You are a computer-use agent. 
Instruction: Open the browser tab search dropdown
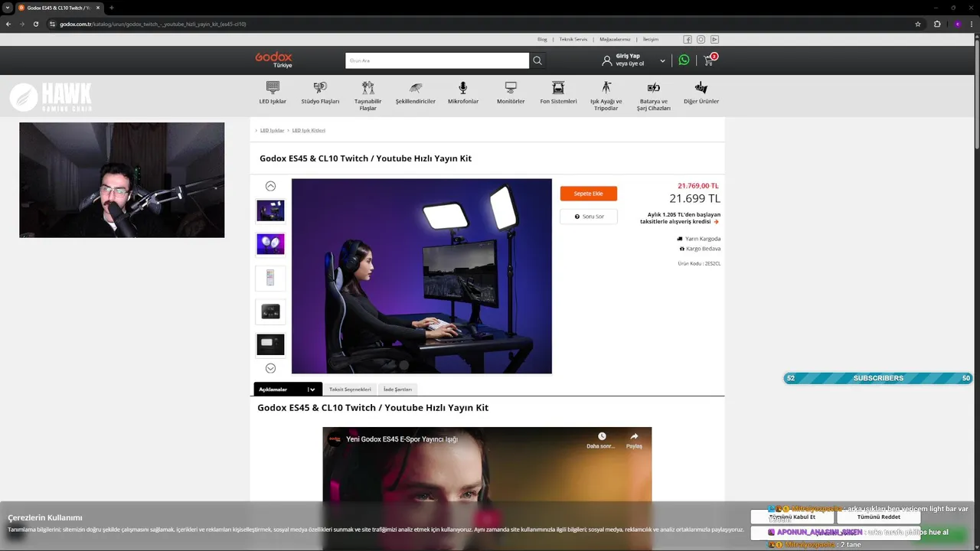8,8
